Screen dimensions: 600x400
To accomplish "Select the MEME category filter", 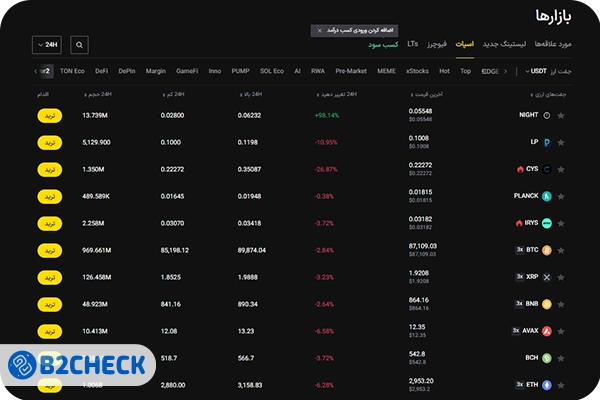I will point(386,71).
